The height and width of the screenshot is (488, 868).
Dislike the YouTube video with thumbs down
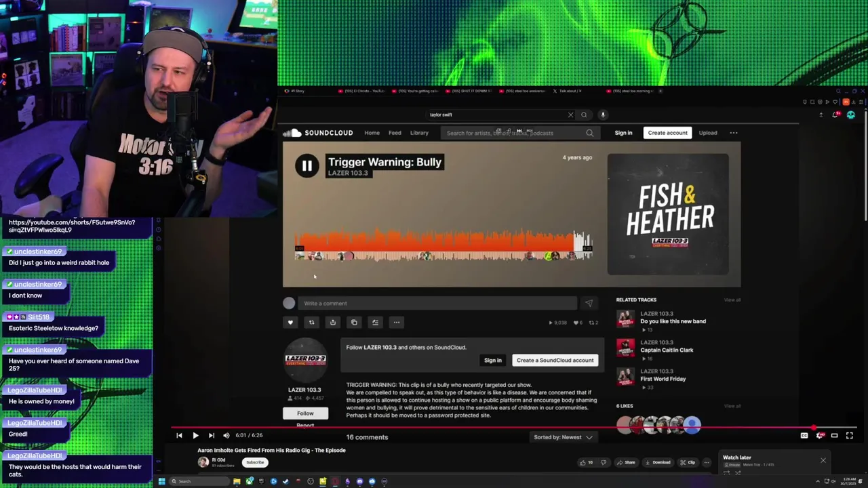(x=604, y=462)
